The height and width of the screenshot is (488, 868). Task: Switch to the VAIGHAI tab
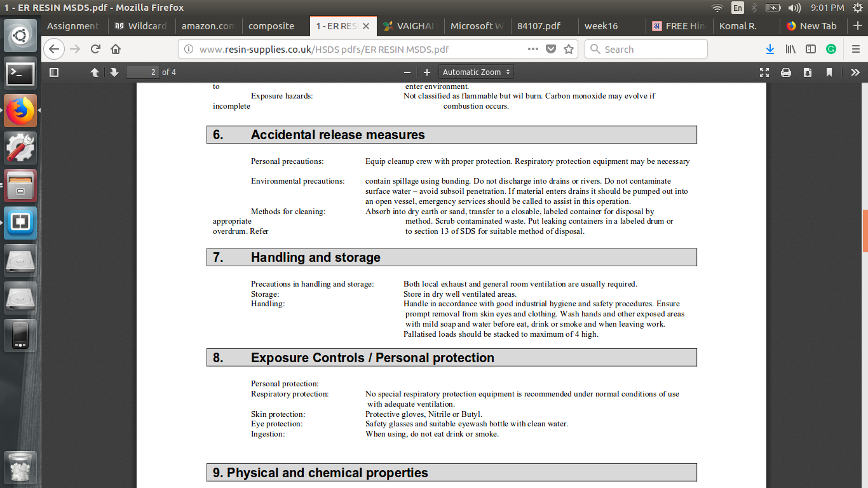411,26
